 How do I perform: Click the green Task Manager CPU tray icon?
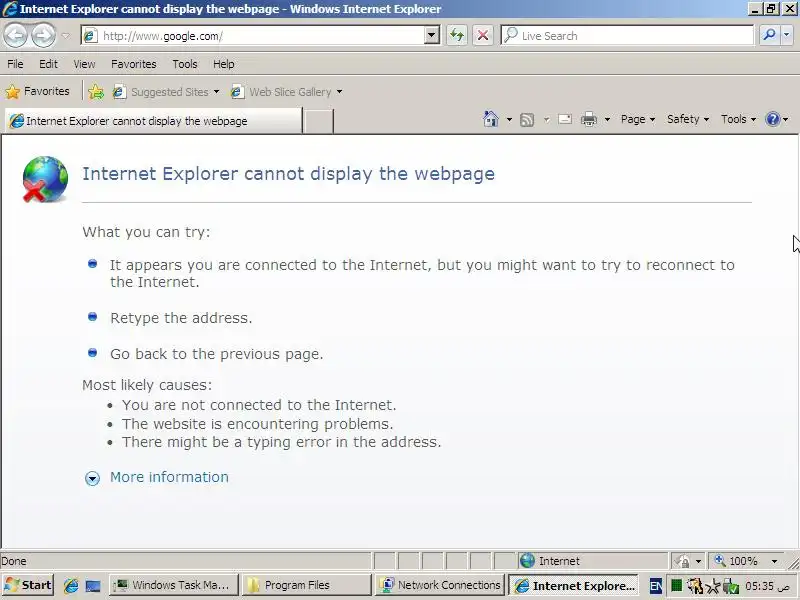677,585
